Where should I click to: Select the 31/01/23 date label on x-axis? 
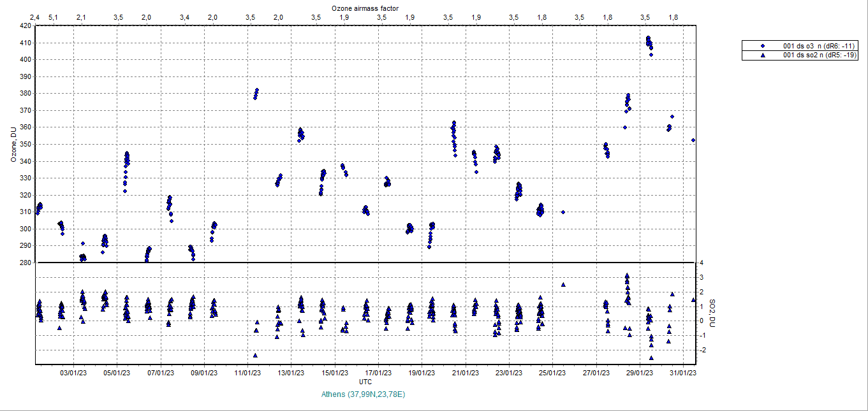683,373
